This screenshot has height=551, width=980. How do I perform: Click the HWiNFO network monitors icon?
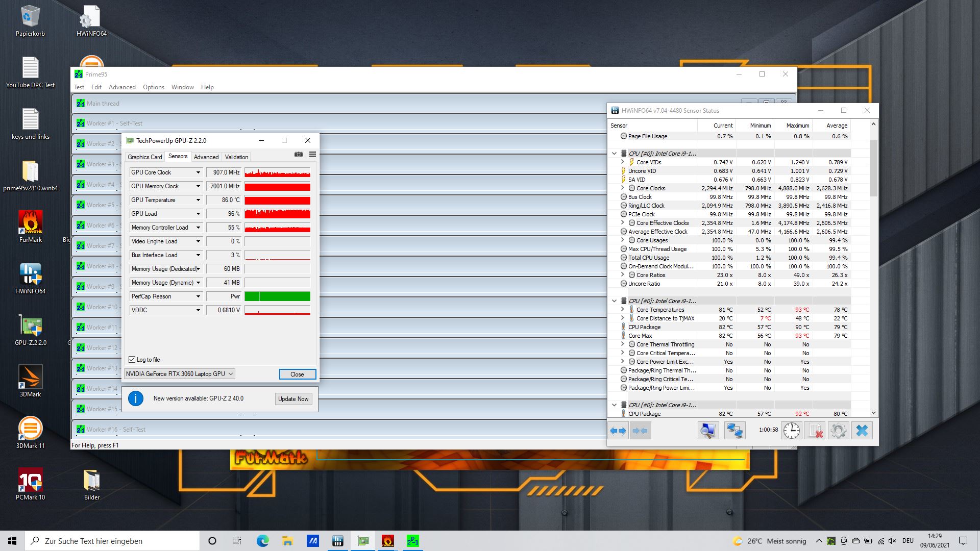[x=734, y=431]
